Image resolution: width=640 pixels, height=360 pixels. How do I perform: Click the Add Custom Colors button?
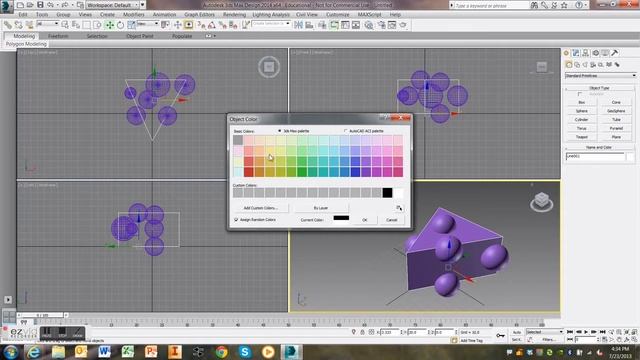coord(260,208)
